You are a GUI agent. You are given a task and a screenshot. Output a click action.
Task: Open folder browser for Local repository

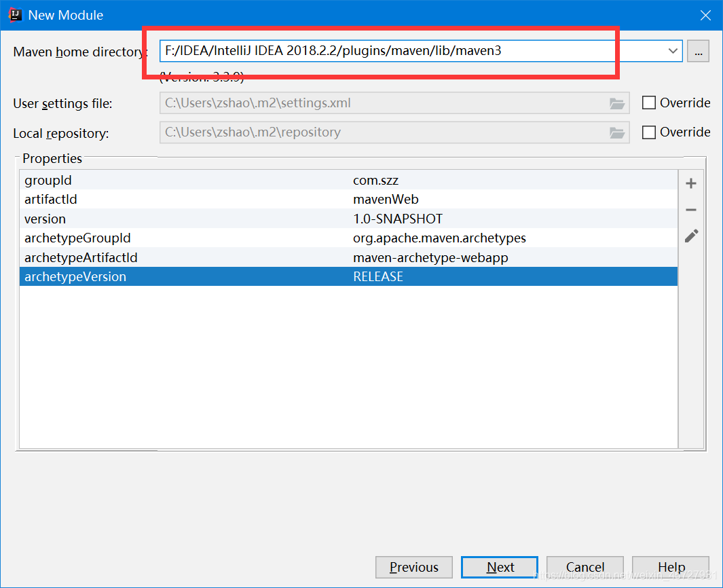point(617,133)
